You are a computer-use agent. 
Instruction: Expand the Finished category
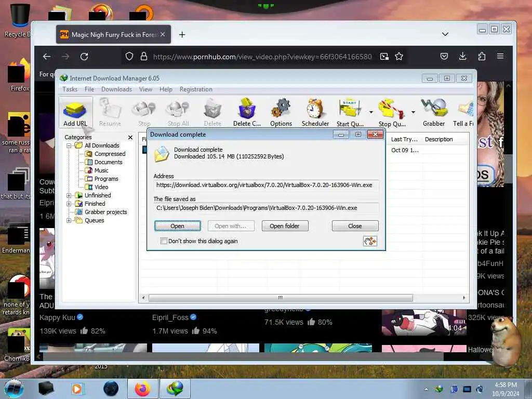tap(69, 204)
